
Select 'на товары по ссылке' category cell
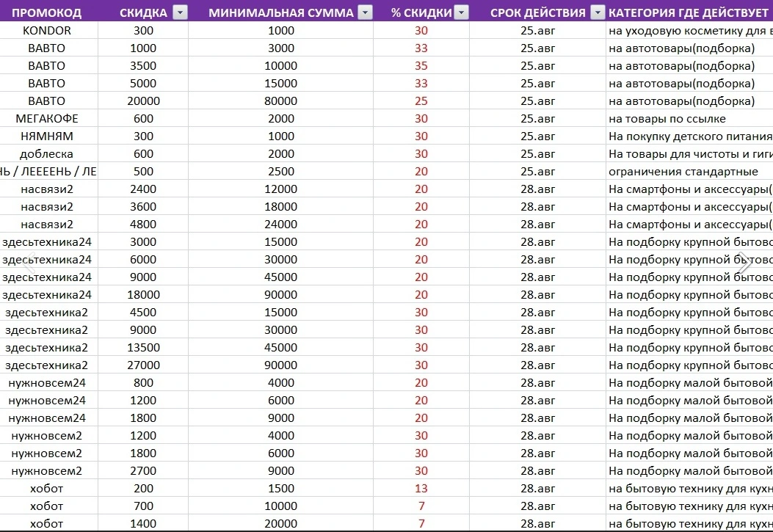[x=690, y=119]
